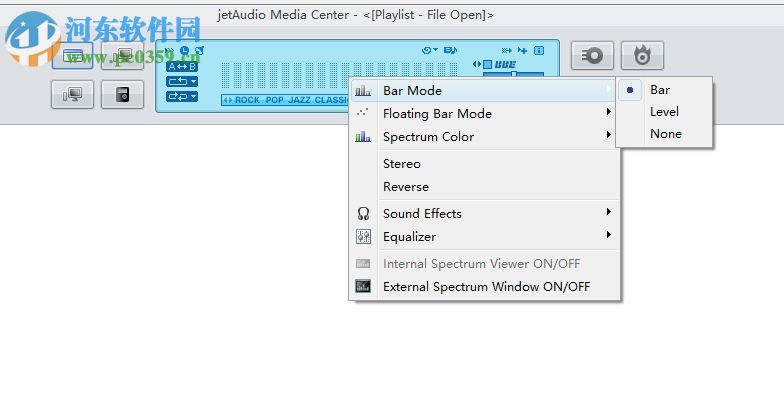Select the JAZZ equalizer preset
Image resolution: width=784 pixels, height=404 pixels.
point(299,100)
